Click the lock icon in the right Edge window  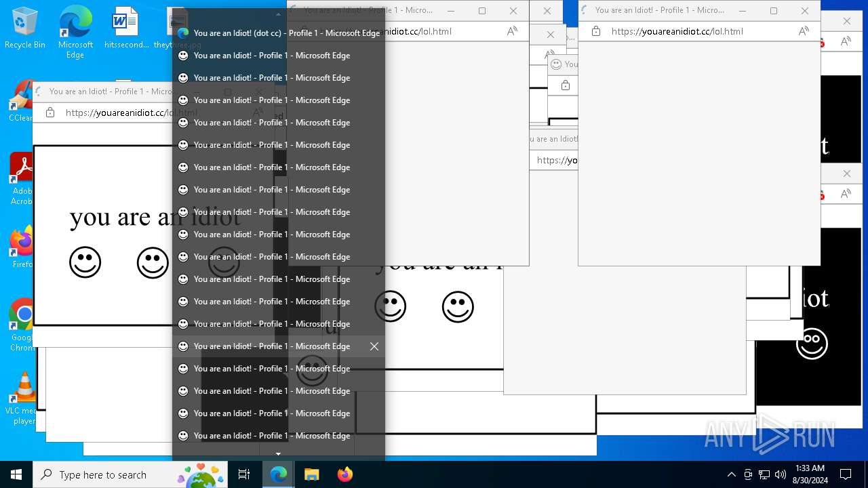pos(595,31)
